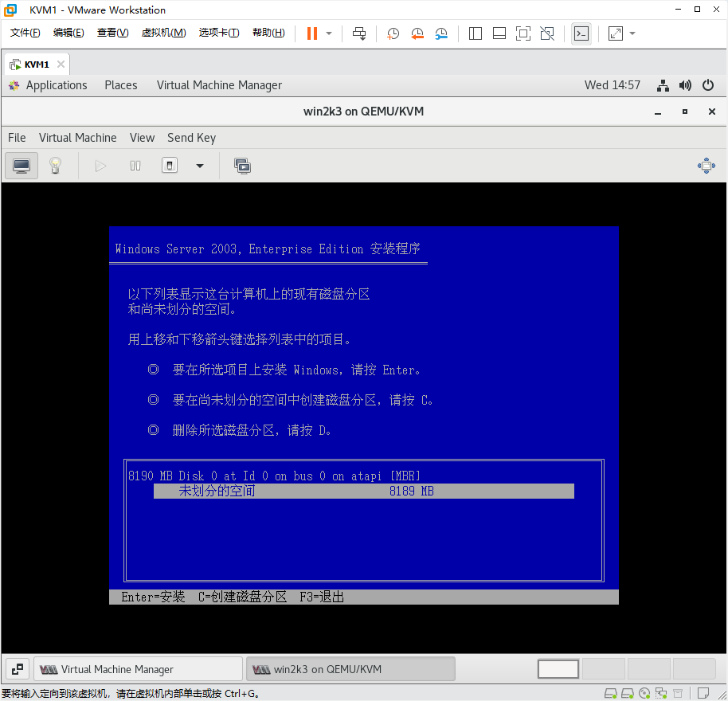Shut down the win2k3 virtual machine
The image size is (728, 701).
pyautogui.click(x=170, y=166)
